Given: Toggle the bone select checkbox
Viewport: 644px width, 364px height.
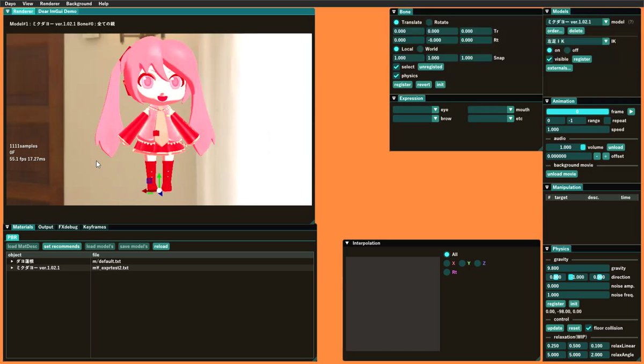Looking at the screenshot, I should [x=396, y=67].
